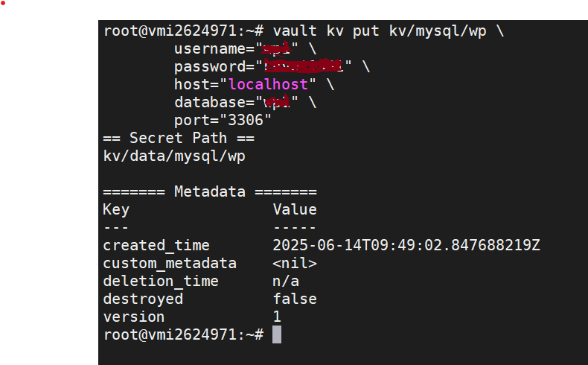Click the '<nil>' metadata value

[x=295, y=264]
